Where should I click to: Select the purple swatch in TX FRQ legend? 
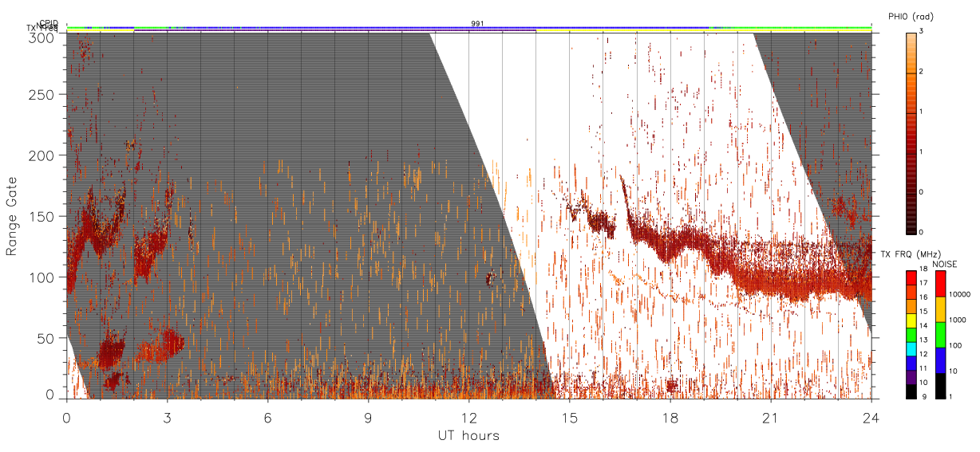[911, 377]
